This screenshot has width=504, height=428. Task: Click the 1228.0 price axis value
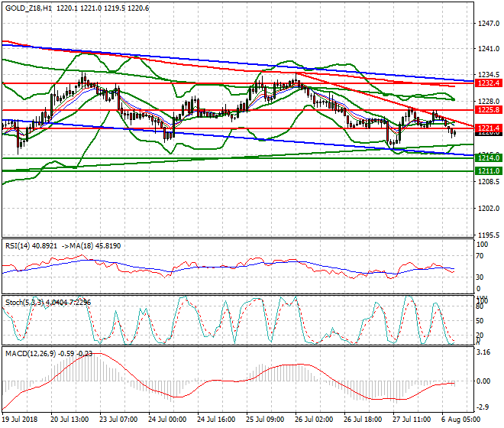coord(489,101)
